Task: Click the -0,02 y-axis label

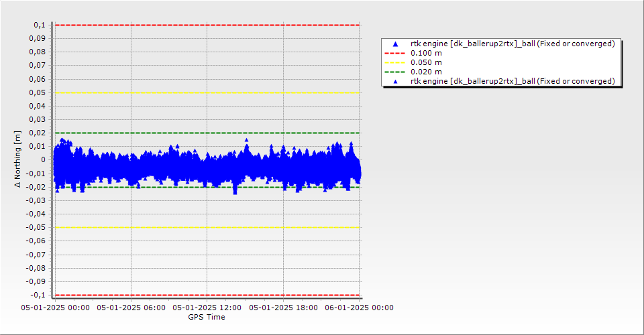Action: 36,187
